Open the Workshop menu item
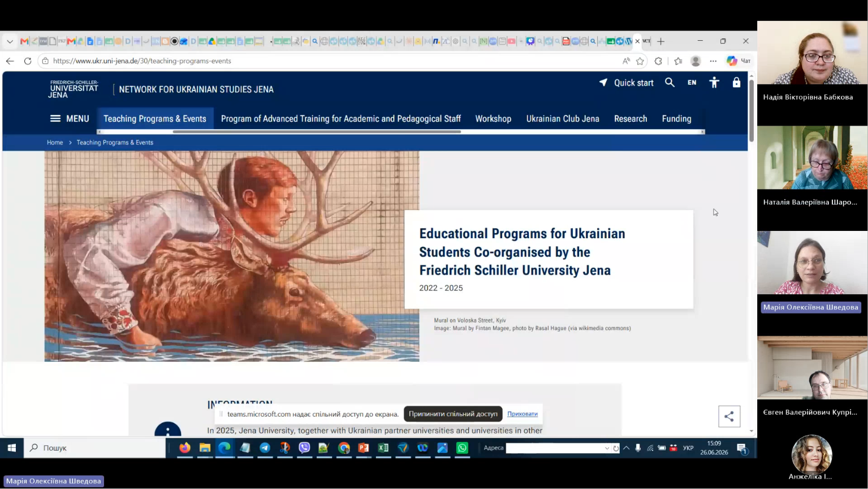868x489 pixels. point(493,118)
